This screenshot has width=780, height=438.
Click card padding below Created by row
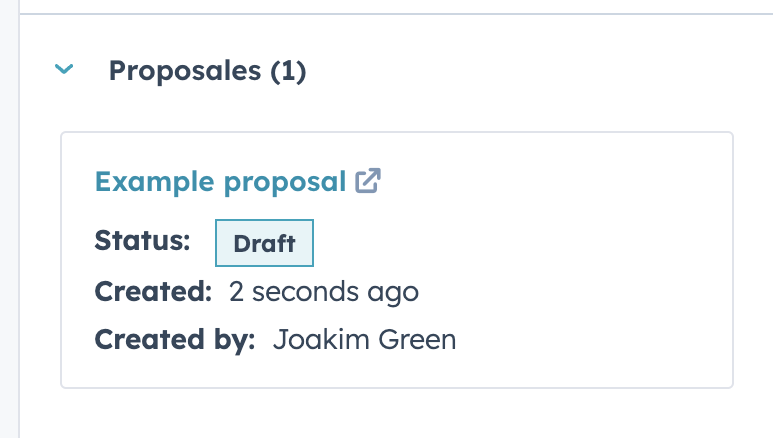400,372
